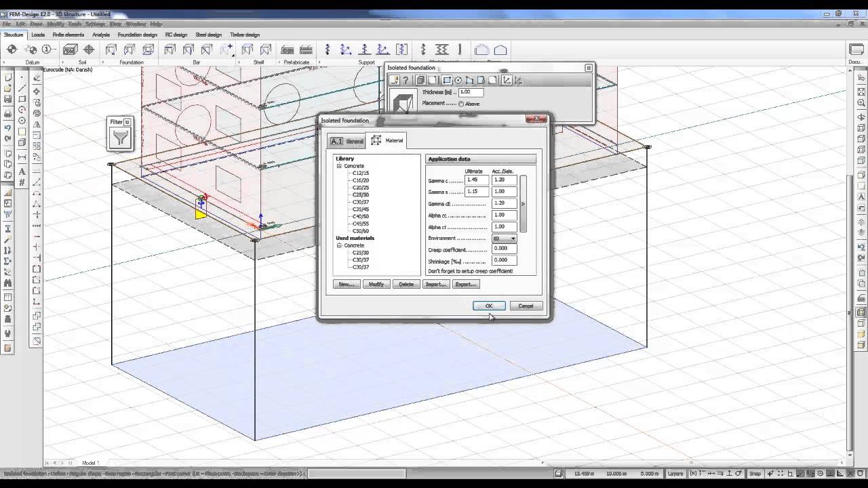Switch to the General tab
Viewport: 868px width, 488px height.
(x=347, y=141)
